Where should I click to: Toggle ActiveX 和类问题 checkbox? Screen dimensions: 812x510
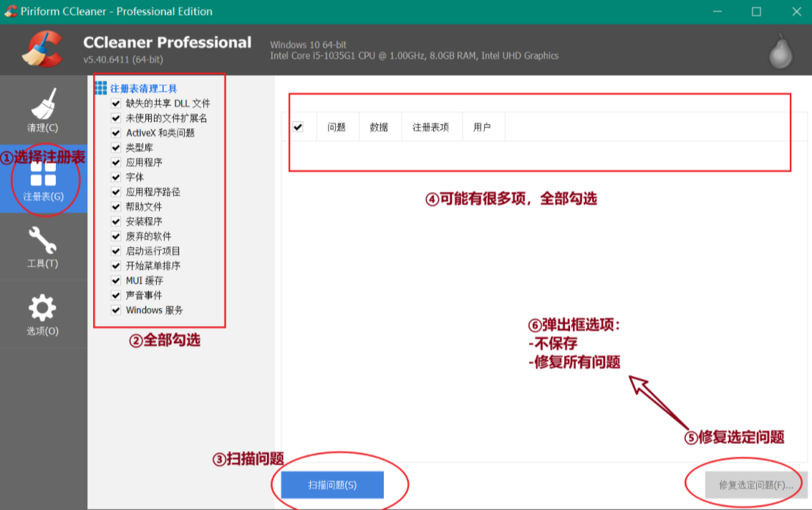pos(116,133)
